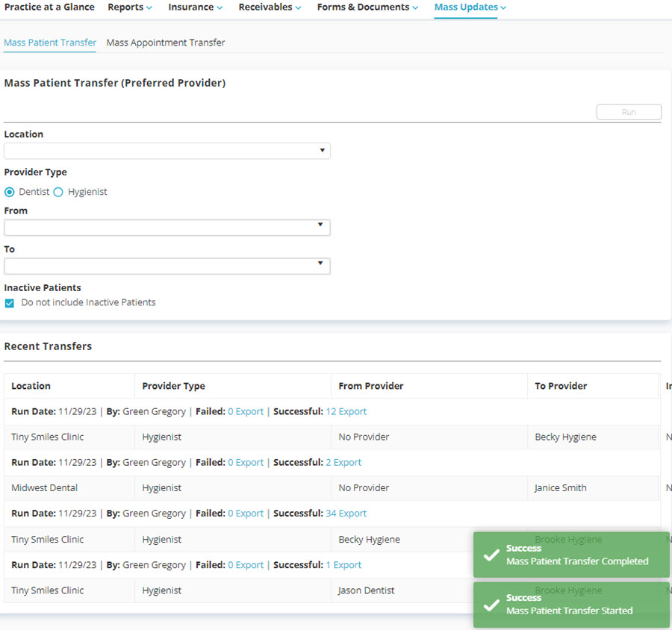Export failed records beside the 1 successful link
672x630 pixels.
click(x=246, y=565)
